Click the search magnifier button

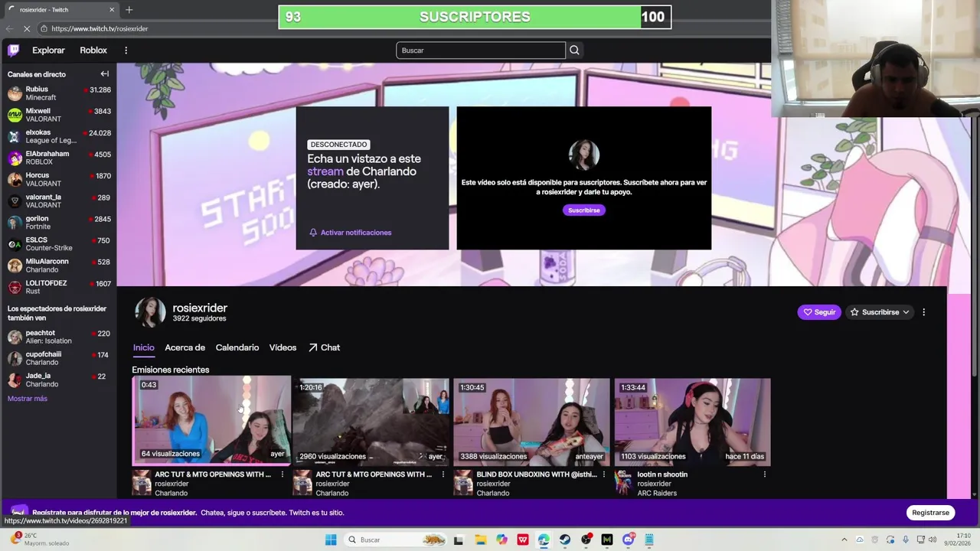(574, 51)
